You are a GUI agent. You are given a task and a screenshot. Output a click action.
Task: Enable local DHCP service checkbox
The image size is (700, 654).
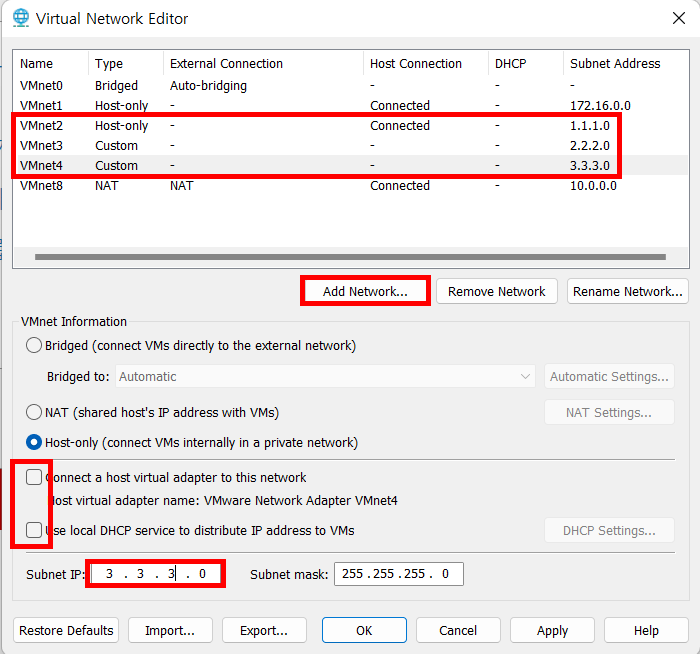pyautogui.click(x=34, y=530)
